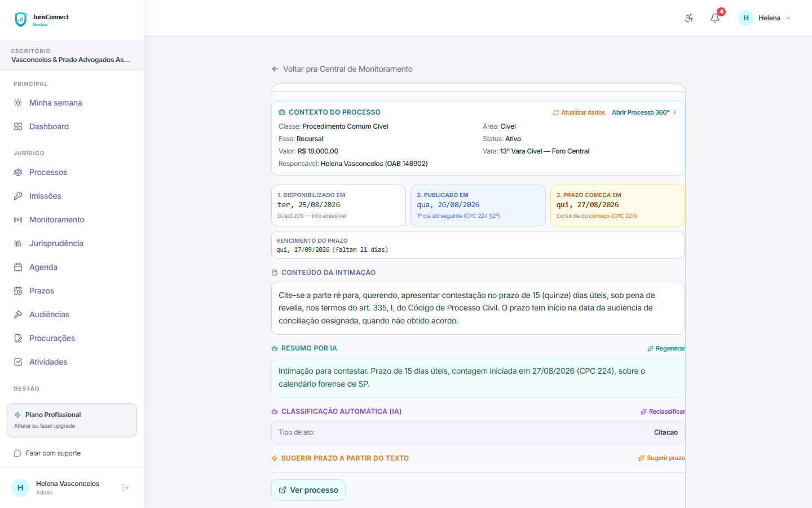
Task: Click the Prazos calendar-clock icon
Action: click(18, 291)
